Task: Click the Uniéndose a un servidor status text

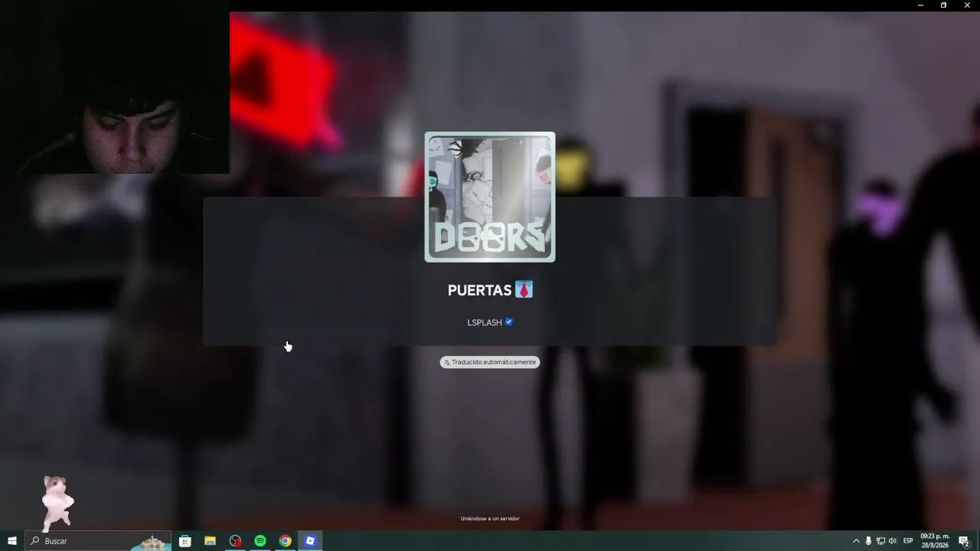Action: (x=490, y=519)
